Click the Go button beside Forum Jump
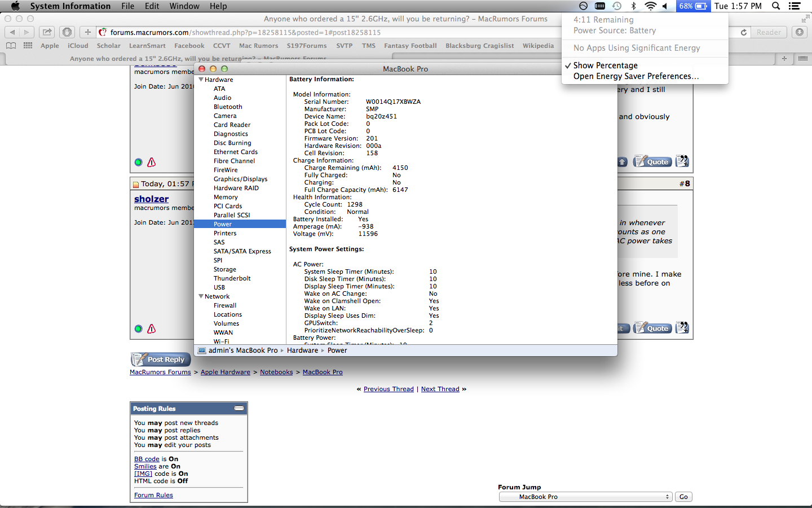812x508 pixels. [683, 497]
